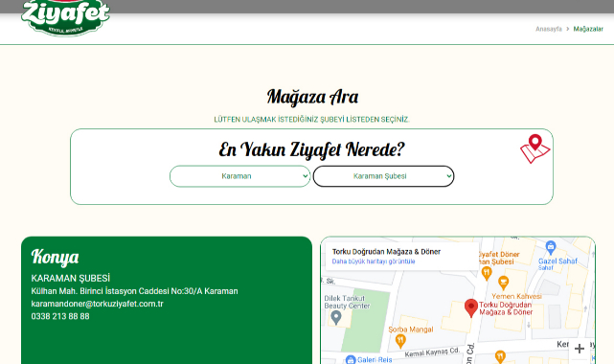This screenshot has width=614, height=364.
Task: Click Daha büyük haritayı görüntüle link
Action: (374, 262)
